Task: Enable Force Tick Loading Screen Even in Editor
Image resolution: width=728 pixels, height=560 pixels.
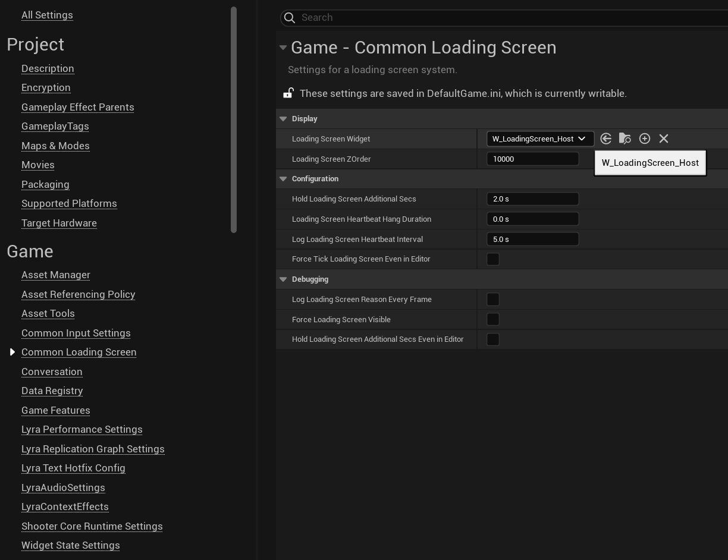Action: (x=493, y=259)
